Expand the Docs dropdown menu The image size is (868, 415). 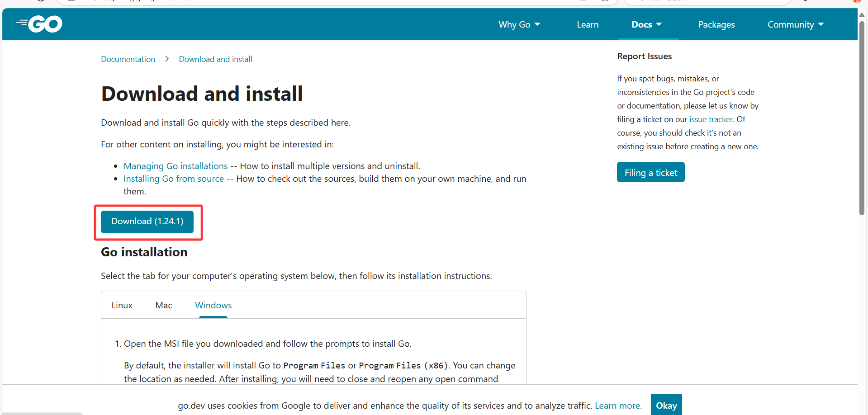click(x=646, y=24)
